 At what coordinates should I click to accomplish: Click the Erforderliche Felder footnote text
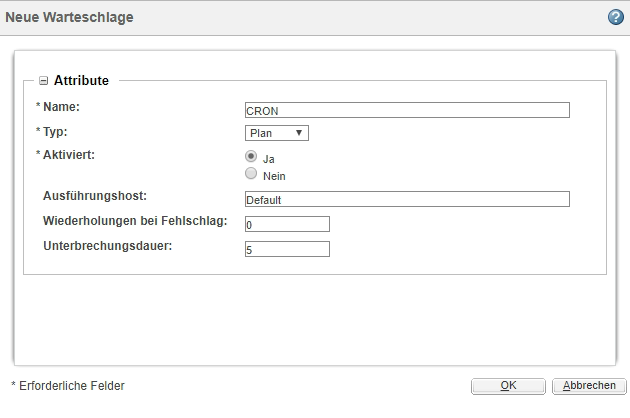pos(68,385)
